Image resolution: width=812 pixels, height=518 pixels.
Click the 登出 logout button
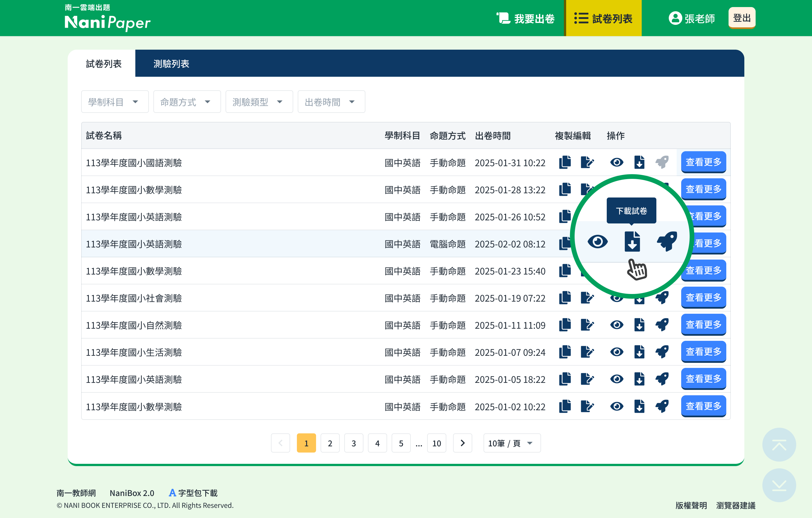(742, 18)
